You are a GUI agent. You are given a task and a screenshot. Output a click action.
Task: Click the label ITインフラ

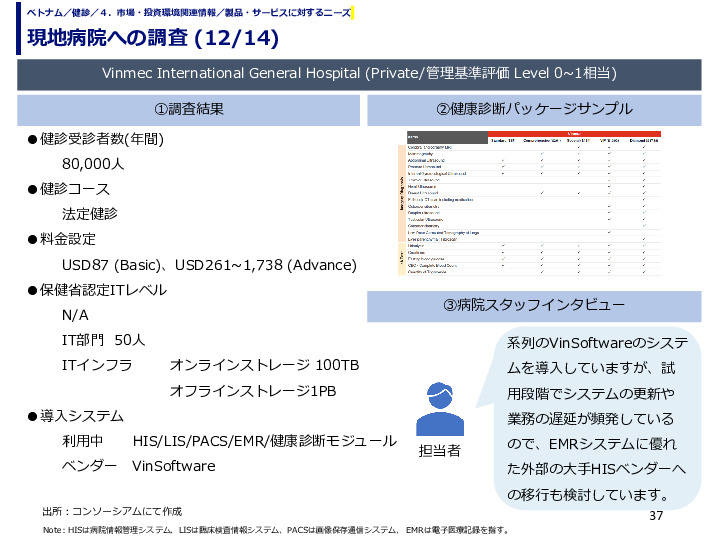[97, 365]
